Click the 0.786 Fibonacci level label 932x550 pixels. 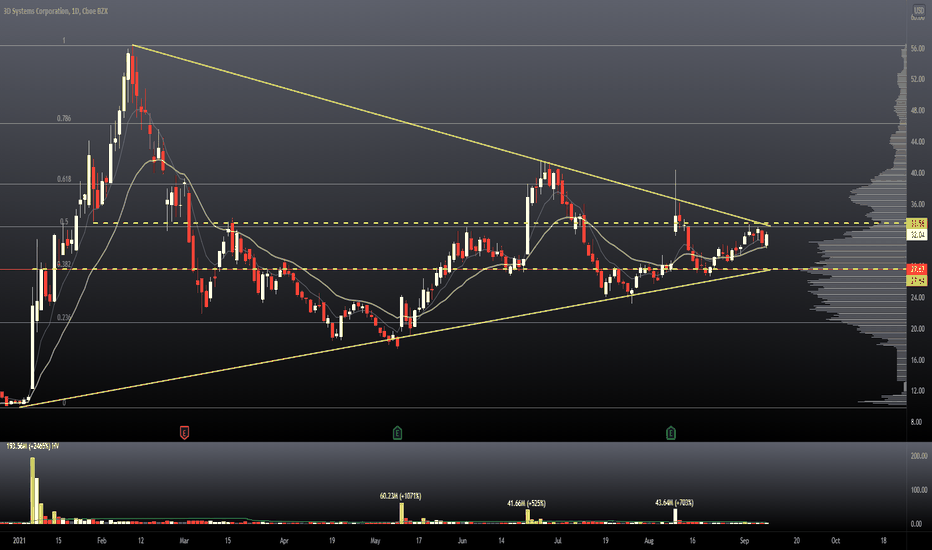click(x=64, y=118)
